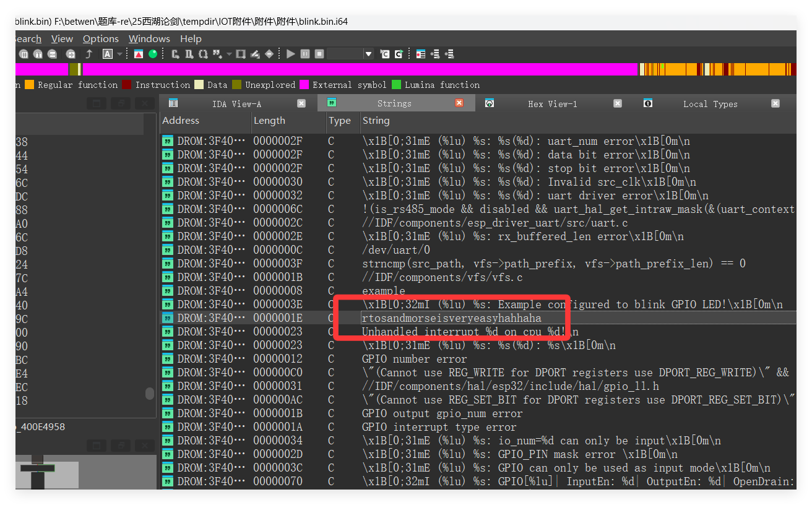
Task: Select the 'Unhandled interrupt %d on cpu %d!' string
Action: tap(470, 332)
